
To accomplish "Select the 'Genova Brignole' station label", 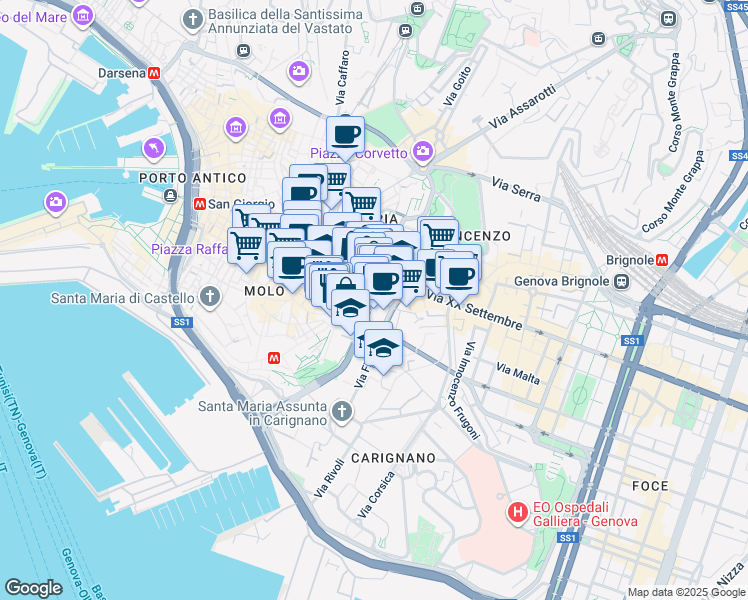I will tap(561, 281).
